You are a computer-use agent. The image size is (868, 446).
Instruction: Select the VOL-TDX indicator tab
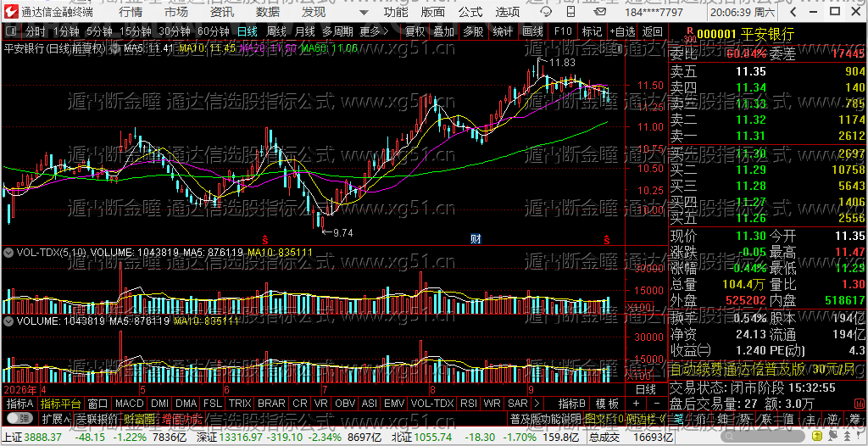pyautogui.click(x=431, y=403)
